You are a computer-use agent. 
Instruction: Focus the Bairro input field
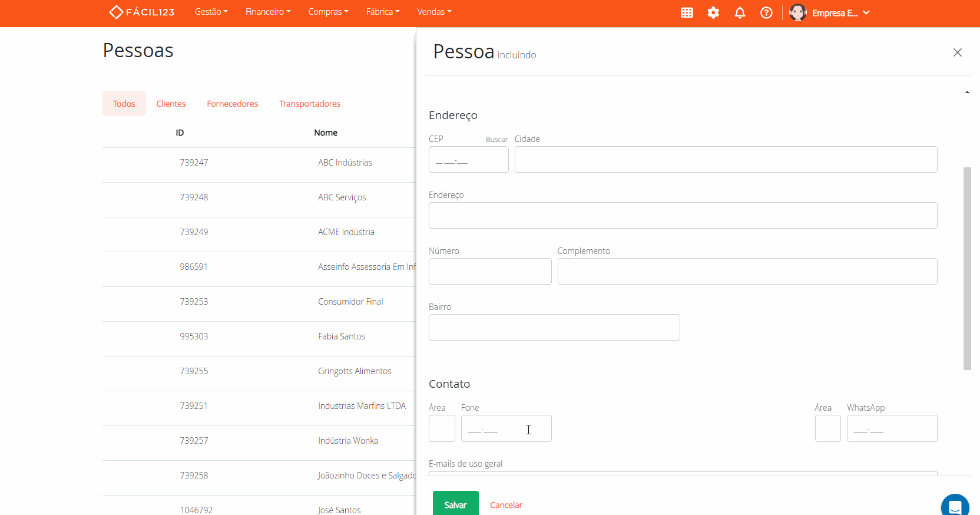coord(554,328)
